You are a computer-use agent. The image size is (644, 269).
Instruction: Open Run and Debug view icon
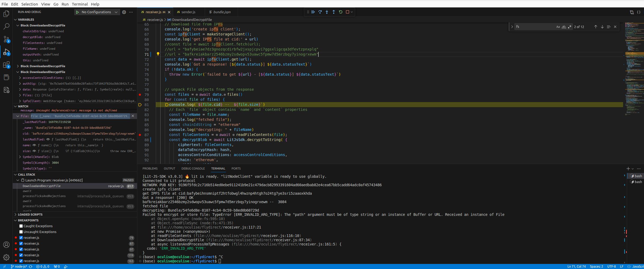pyautogui.click(x=6, y=52)
